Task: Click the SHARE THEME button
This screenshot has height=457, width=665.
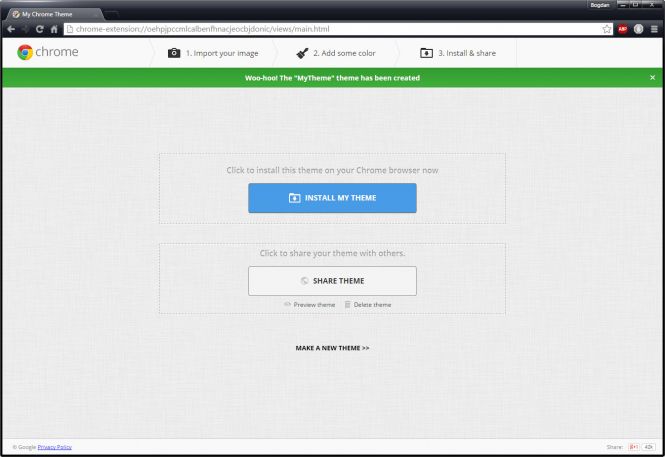Action: click(332, 281)
